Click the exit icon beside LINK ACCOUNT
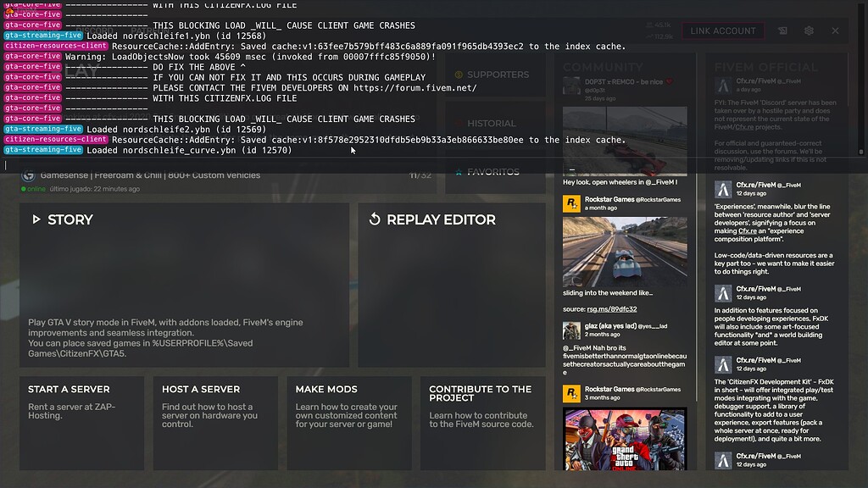 tap(782, 31)
